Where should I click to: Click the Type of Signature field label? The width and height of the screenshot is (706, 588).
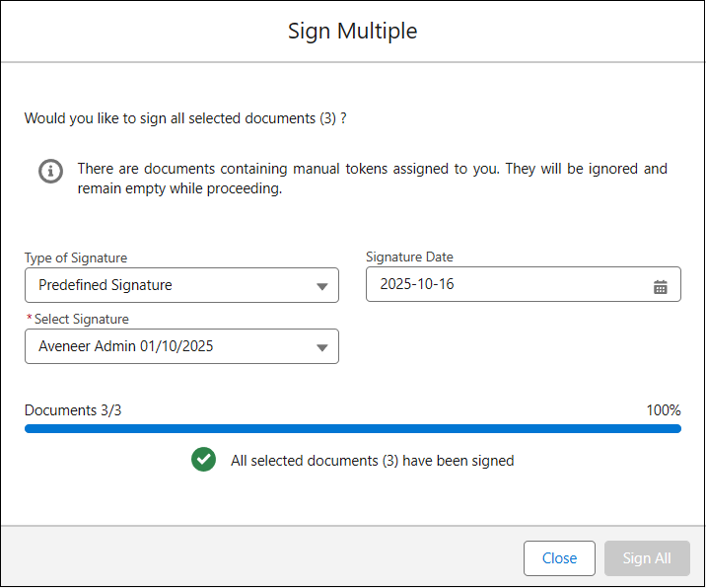(76, 257)
